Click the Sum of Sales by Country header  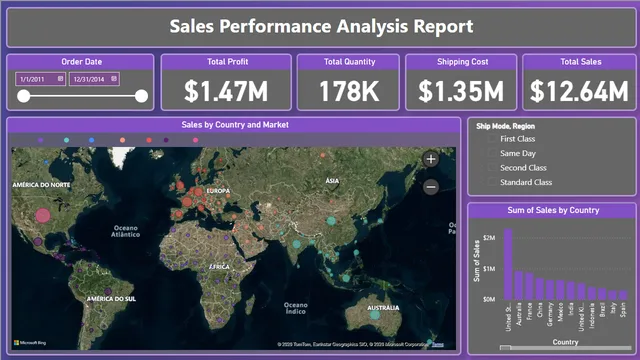pyautogui.click(x=553, y=210)
